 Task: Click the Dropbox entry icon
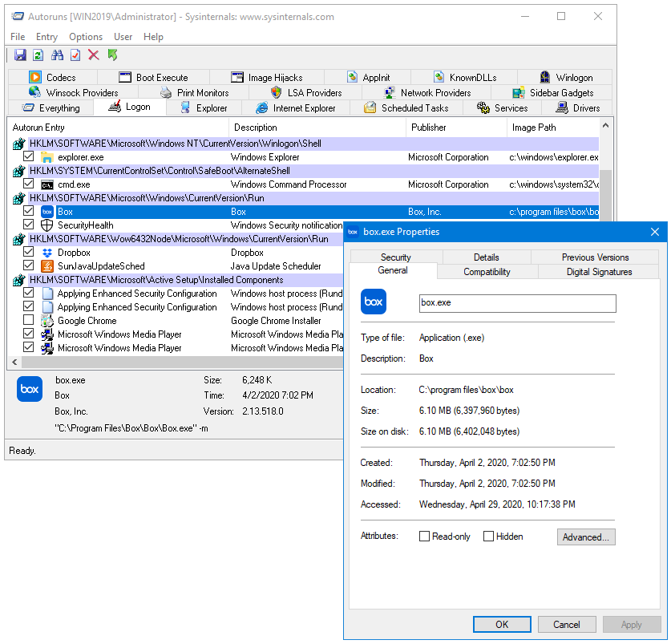[47, 253]
